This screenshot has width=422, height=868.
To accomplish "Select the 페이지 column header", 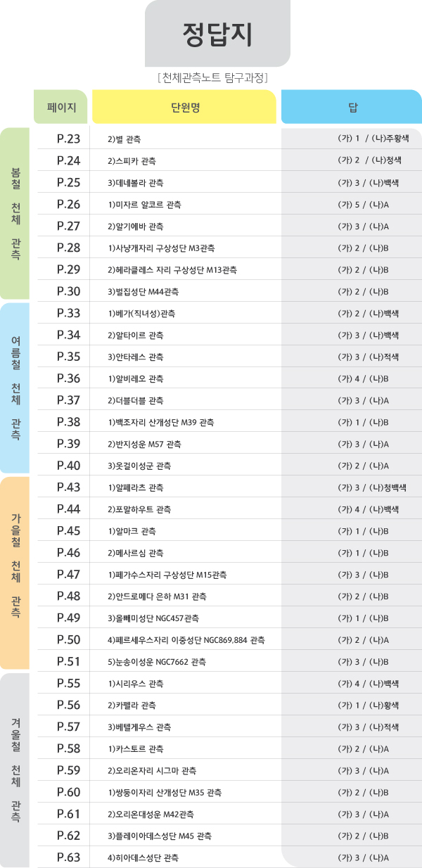I will tap(60, 108).
